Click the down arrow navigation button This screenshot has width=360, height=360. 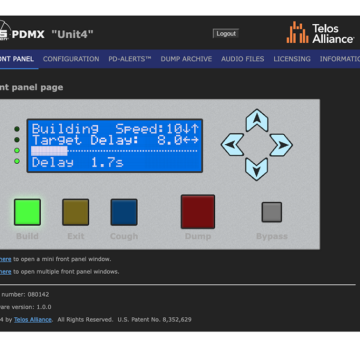[257, 169]
